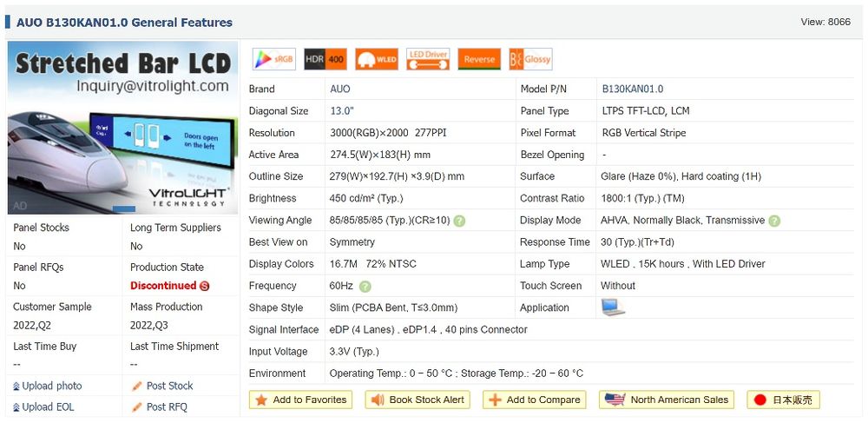Click the View: 8066 counter

pyautogui.click(x=825, y=22)
